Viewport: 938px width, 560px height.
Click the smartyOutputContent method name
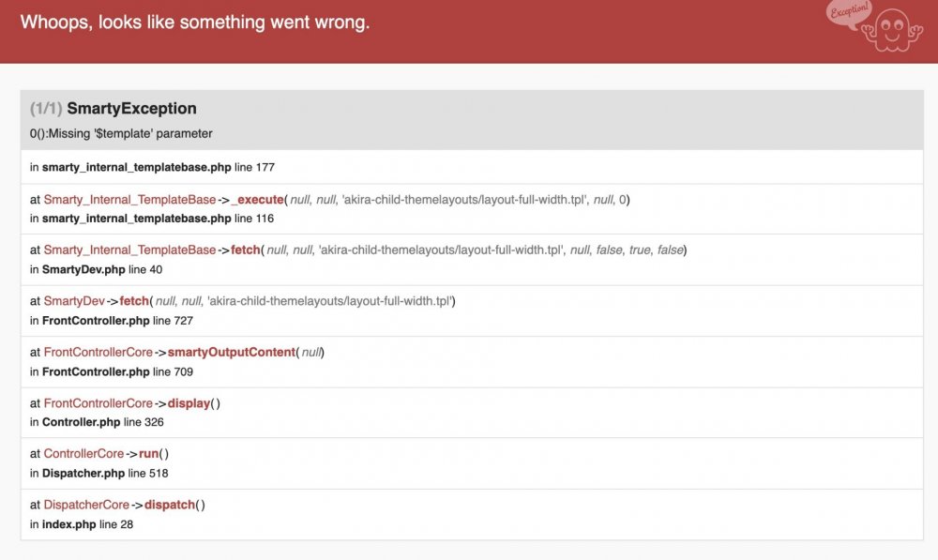(x=231, y=352)
